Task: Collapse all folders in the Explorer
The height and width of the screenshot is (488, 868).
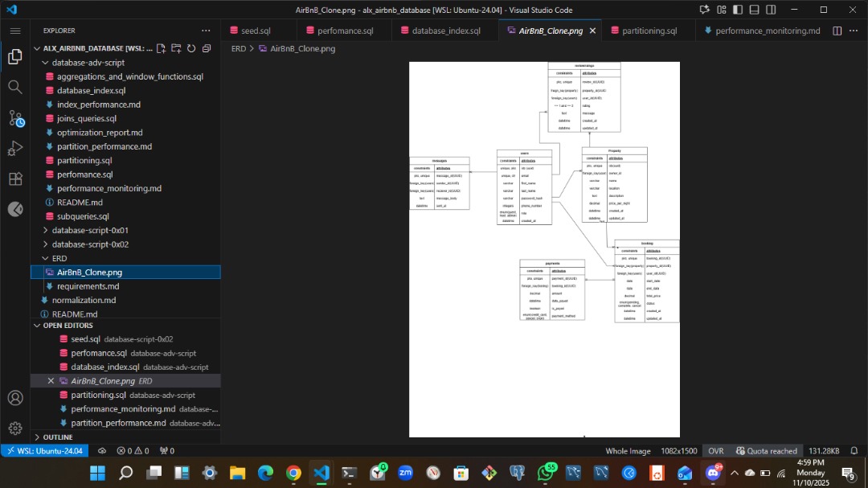Action: coord(206,48)
